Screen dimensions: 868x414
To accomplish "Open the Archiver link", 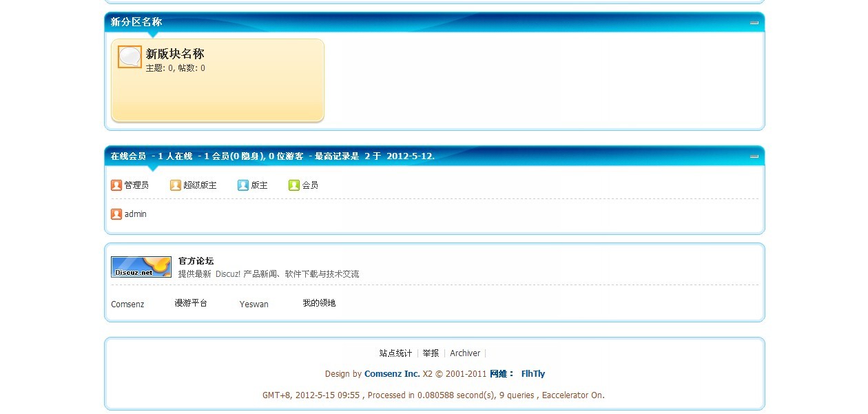I will click(465, 353).
